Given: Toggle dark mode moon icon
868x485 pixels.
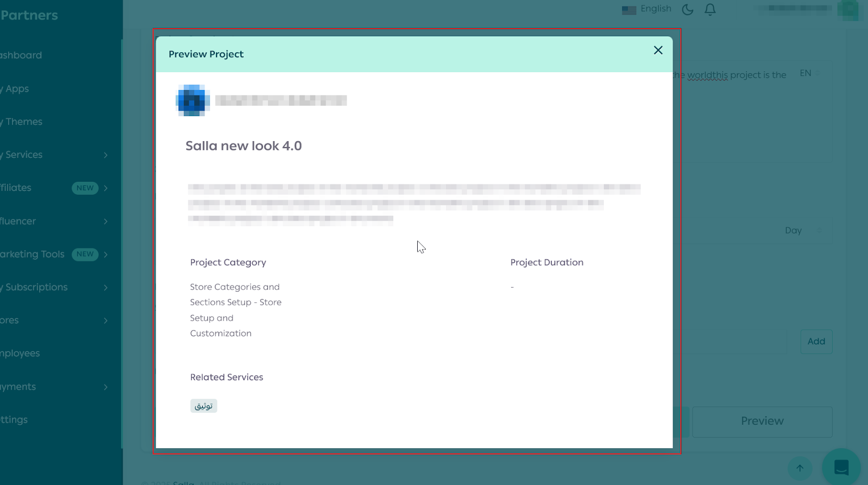Looking at the screenshot, I should tap(687, 9).
